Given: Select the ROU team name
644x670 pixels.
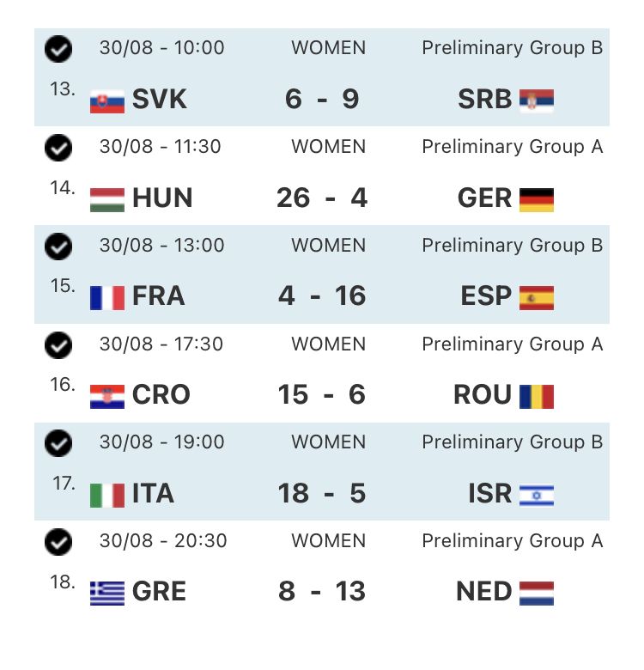Looking at the screenshot, I should (483, 395).
